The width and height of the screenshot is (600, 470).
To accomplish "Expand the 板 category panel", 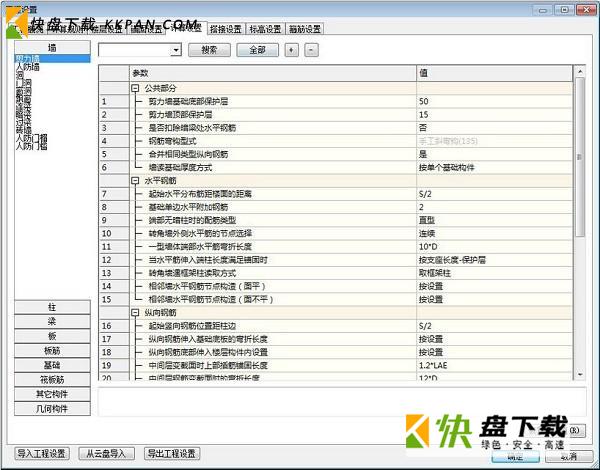I will tap(52, 336).
